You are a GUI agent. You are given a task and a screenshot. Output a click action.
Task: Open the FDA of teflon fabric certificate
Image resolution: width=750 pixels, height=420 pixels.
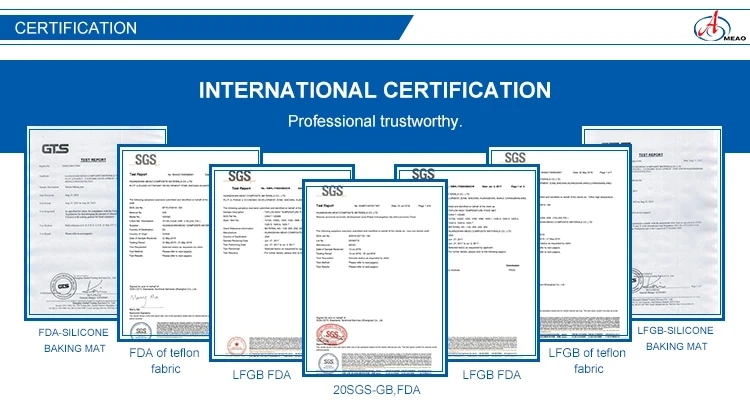point(163,243)
